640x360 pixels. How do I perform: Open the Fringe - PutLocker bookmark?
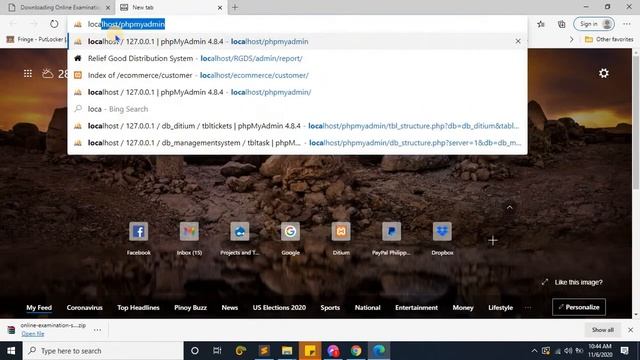click(36, 39)
